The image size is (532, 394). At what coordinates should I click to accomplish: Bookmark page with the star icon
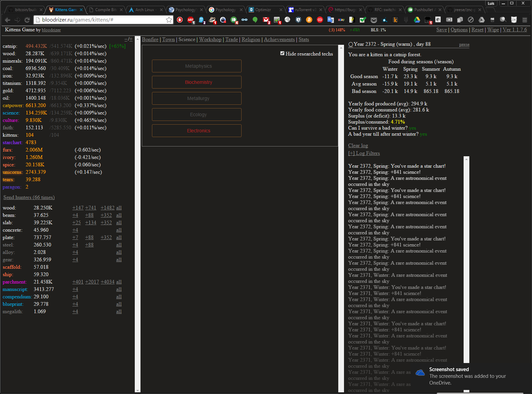point(169,20)
